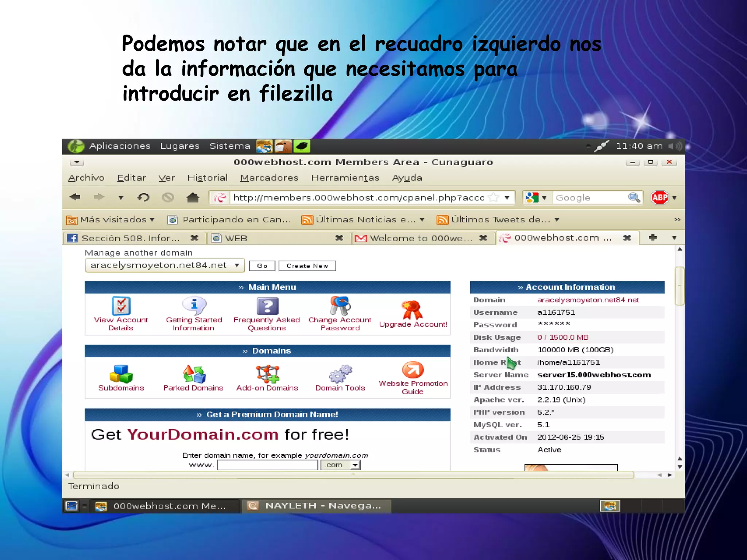Click the vertical scrollbar thumb
The width and height of the screenshot is (747, 560).
pos(680,286)
